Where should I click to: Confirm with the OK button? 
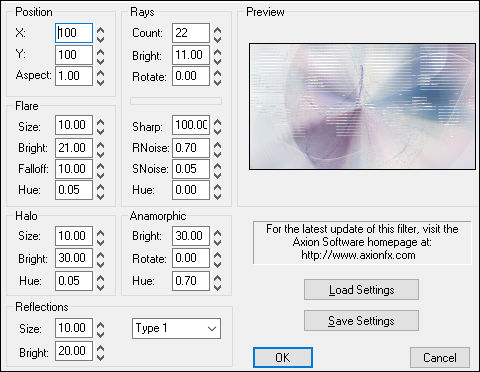pyautogui.click(x=283, y=358)
